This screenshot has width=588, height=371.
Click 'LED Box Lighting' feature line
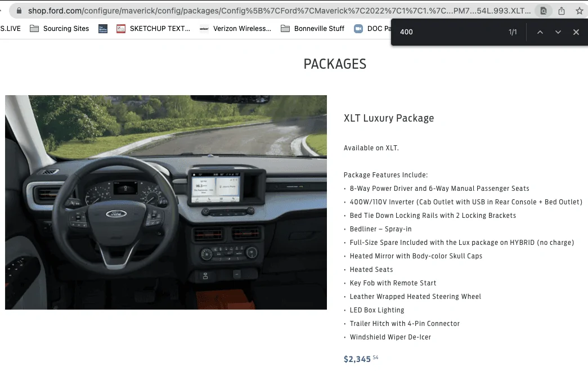pyautogui.click(x=377, y=310)
